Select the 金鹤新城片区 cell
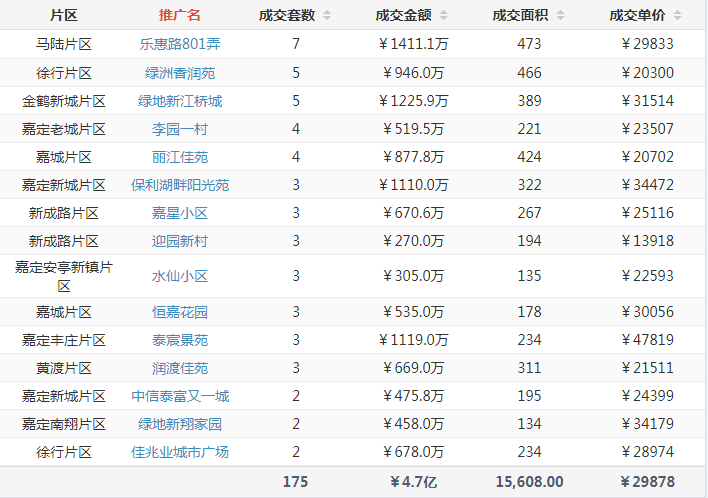This screenshot has height=498, width=708. (x=64, y=101)
